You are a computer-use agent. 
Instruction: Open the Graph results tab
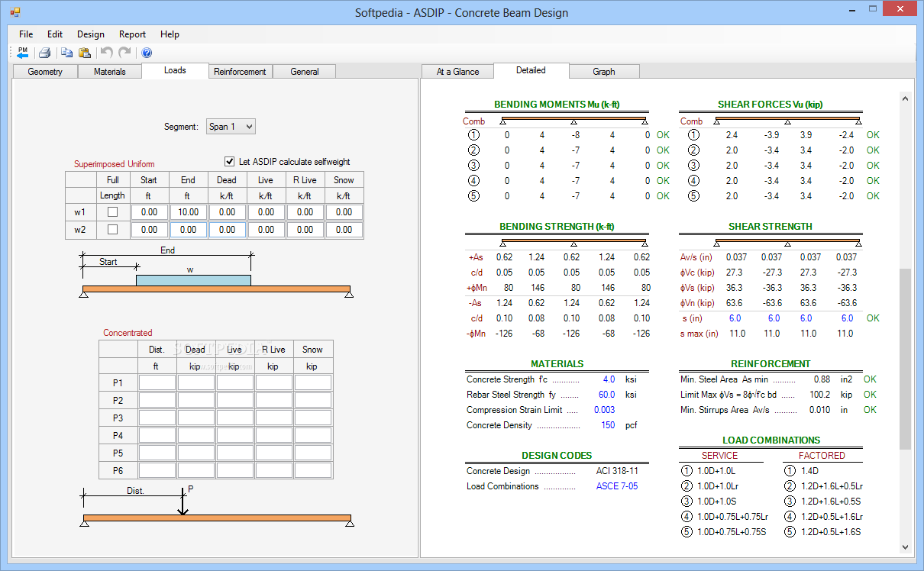pyautogui.click(x=603, y=72)
